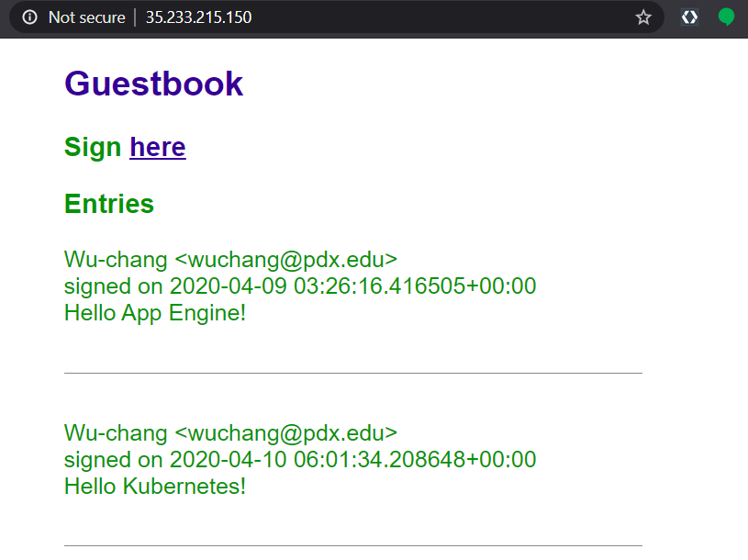Click the Wu-chang name in the App Engine entry
Screen dimensions: 748x560
pyautogui.click(x=116, y=260)
